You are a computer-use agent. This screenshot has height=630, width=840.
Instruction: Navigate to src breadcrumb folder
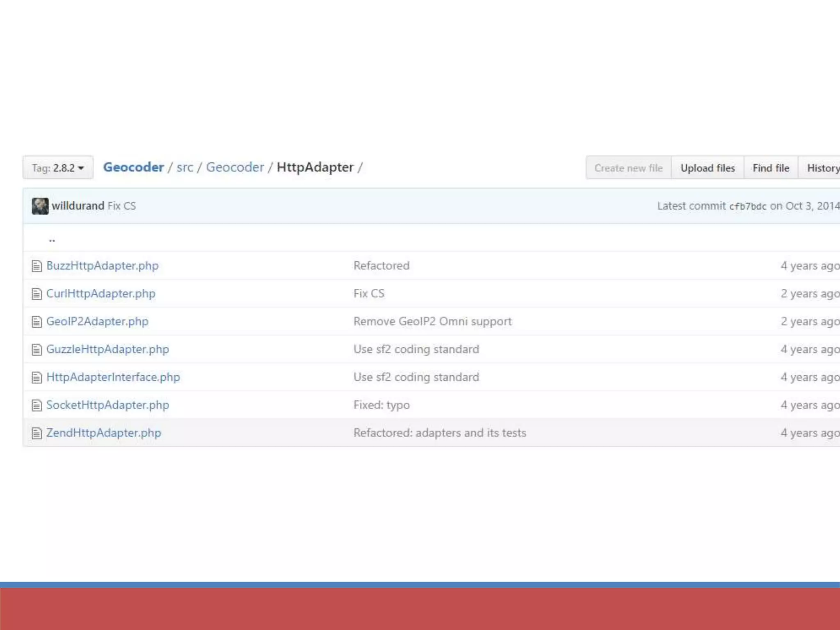185,167
